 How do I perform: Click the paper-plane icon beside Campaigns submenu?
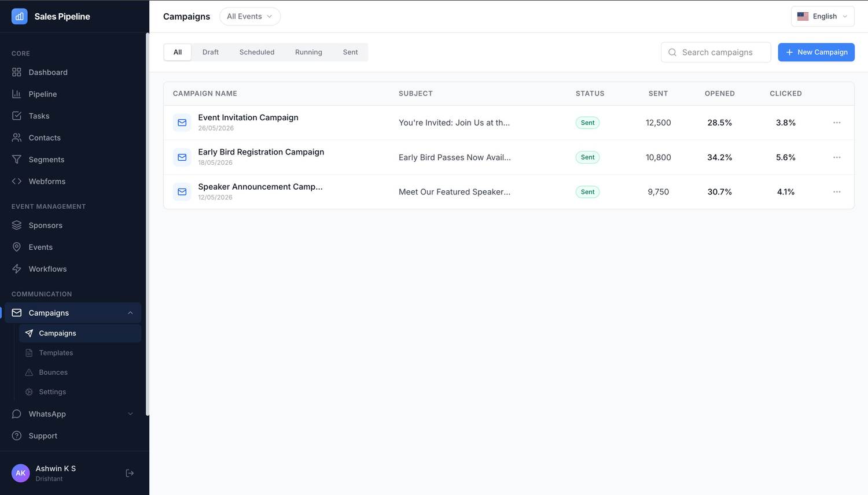click(29, 333)
